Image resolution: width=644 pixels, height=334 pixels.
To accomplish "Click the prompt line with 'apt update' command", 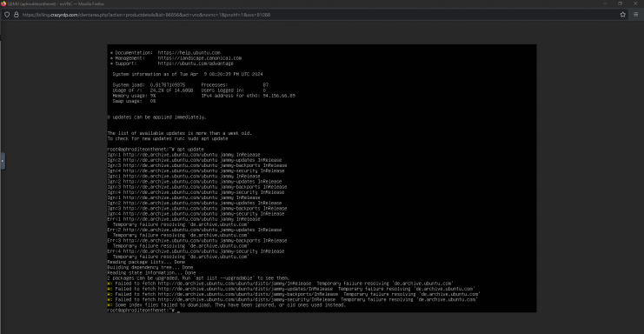I will point(156,149).
